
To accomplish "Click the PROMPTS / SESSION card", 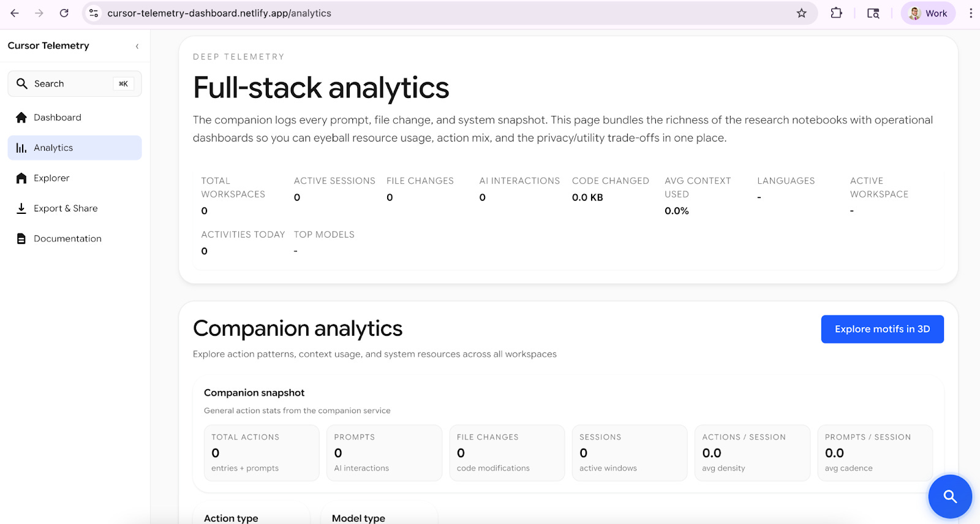I will 875,453.
